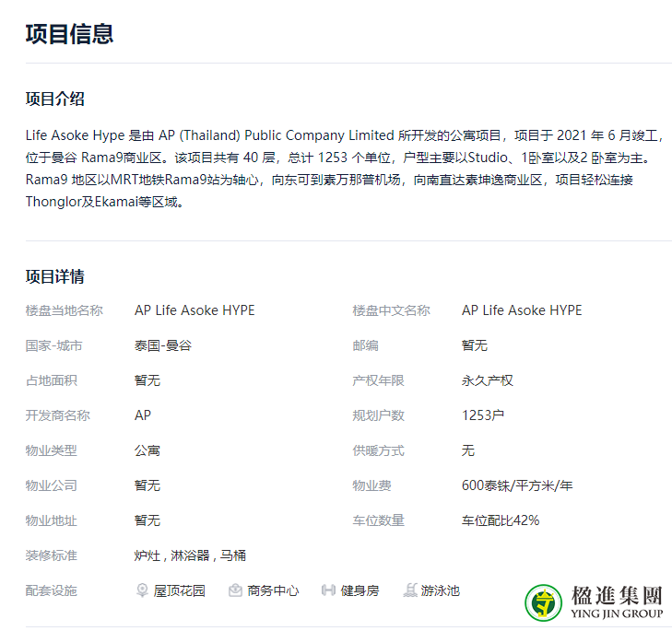The width and height of the screenshot is (672, 631).
Task: Click the 开发商名称 field label
Action: click(58, 415)
